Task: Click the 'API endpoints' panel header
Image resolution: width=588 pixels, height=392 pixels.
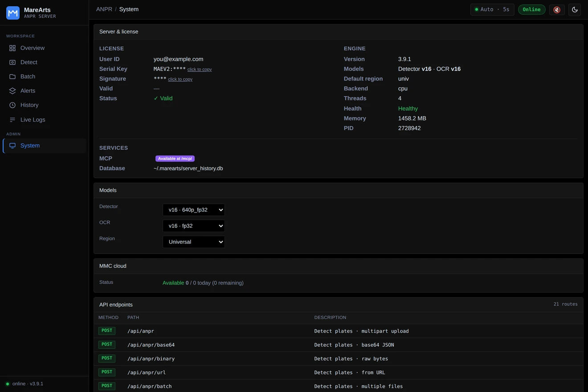Action: point(339,305)
